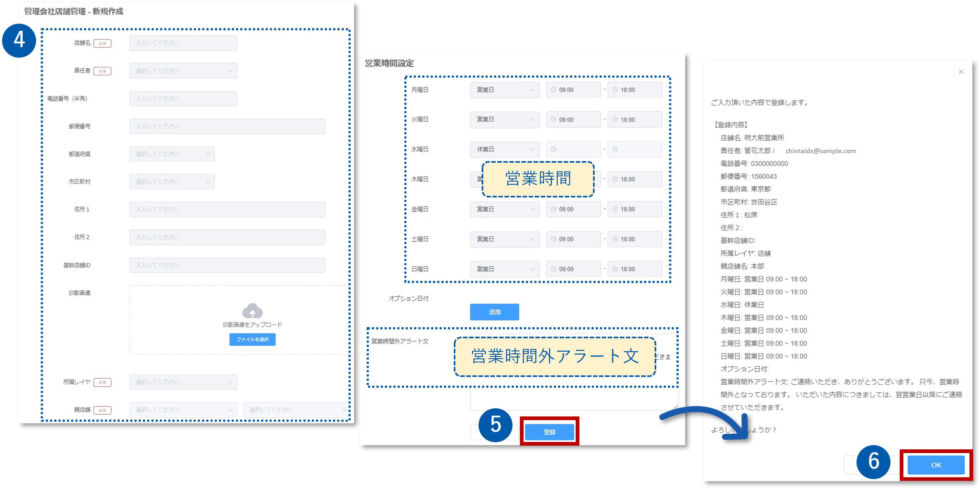Click the blue 登録 button

[x=549, y=432]
